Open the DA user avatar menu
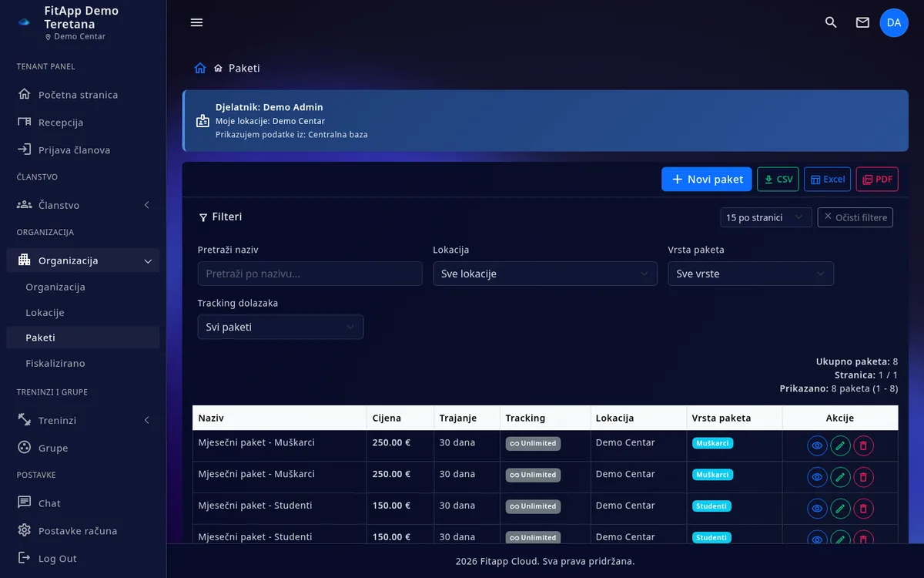 click(x=894, y=22)
